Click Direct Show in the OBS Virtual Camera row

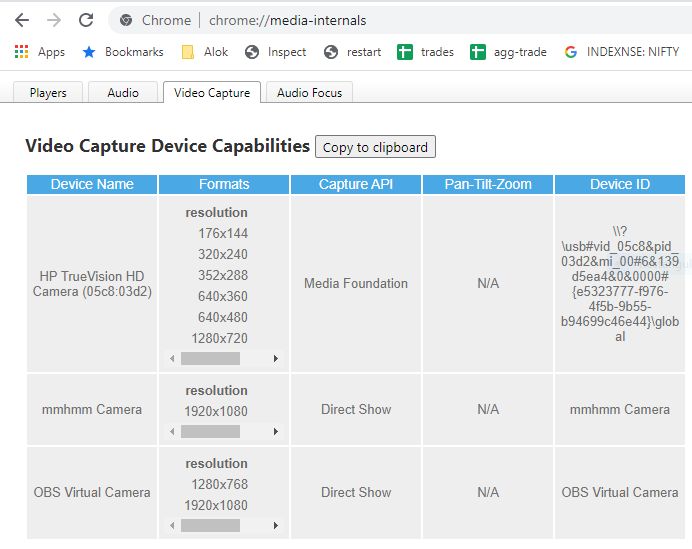click(x=356, y=493)
